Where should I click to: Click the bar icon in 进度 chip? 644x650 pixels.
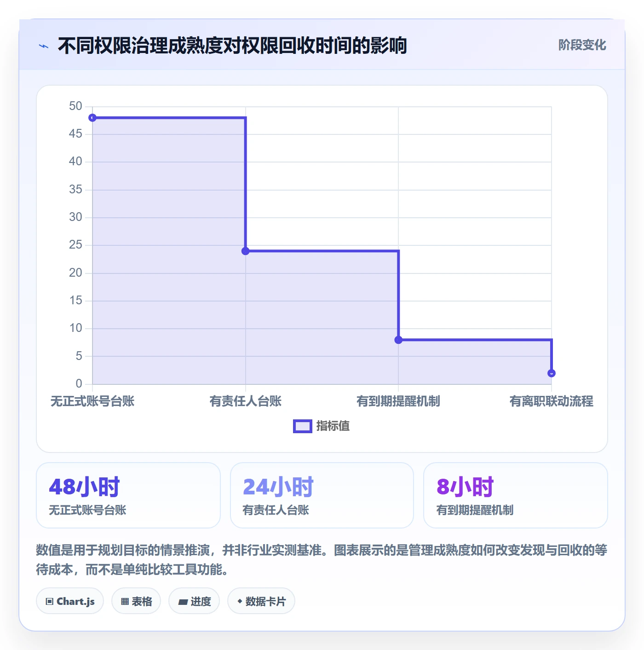pyautogui.click(x=183, y=602)
